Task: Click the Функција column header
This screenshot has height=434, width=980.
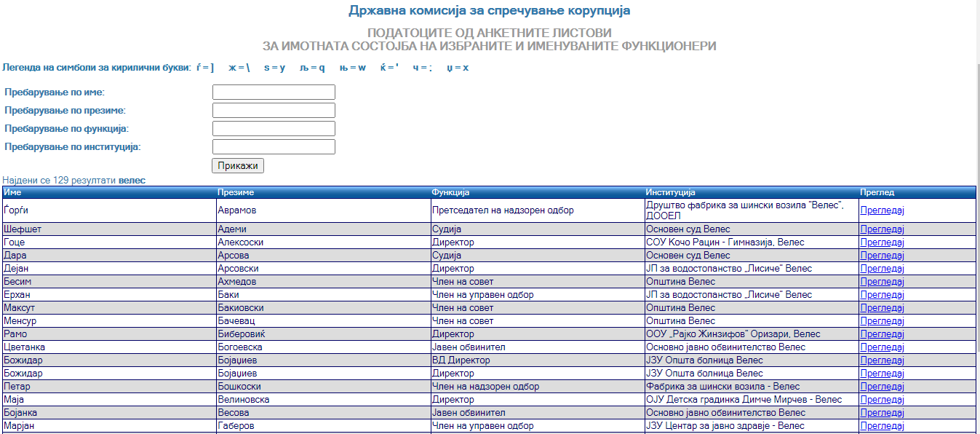Action: (538, 192)
